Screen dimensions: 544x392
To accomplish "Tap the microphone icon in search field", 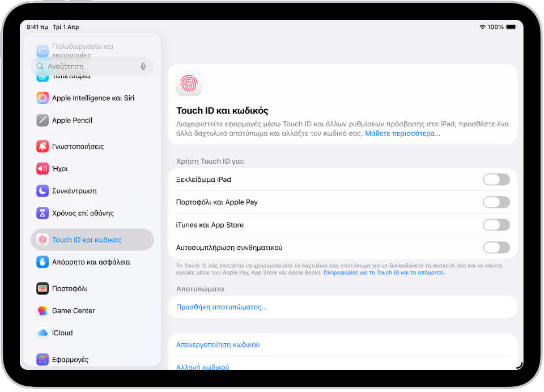I will [143, 67].
